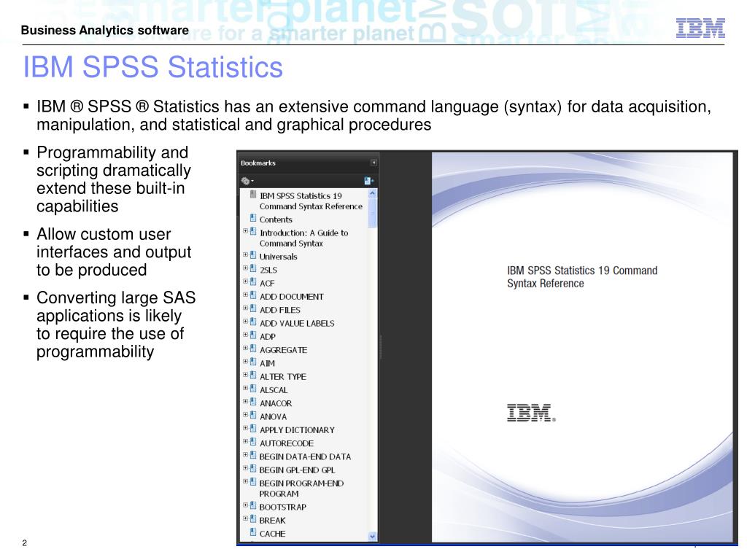Select the AGGREGATE bookmark

coord(283,350)
